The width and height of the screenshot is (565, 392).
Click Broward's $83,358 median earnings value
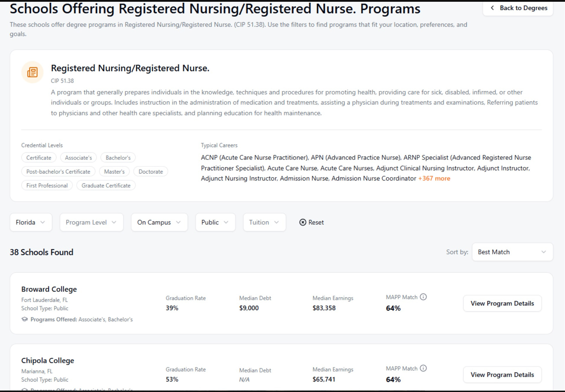coord(324,308)
